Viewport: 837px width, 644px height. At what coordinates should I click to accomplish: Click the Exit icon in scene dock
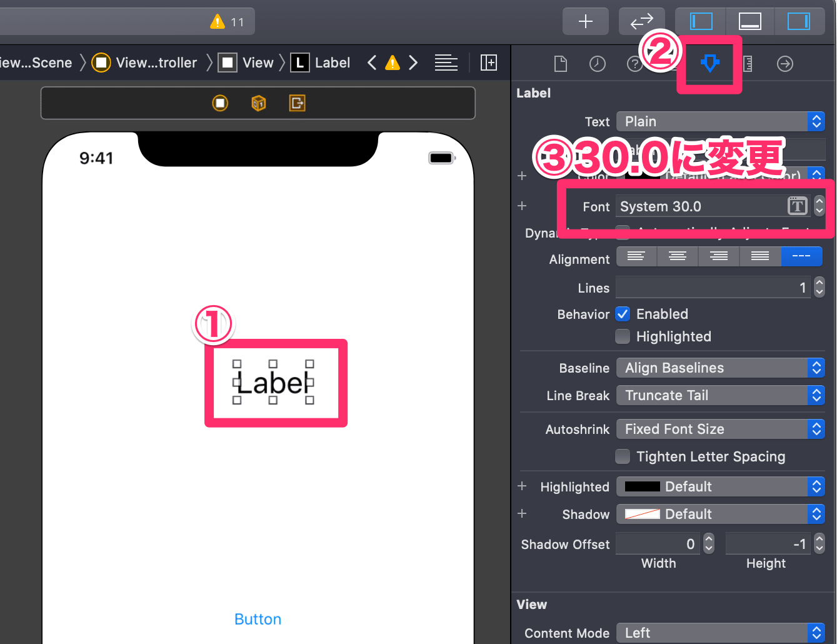[298, 103]
